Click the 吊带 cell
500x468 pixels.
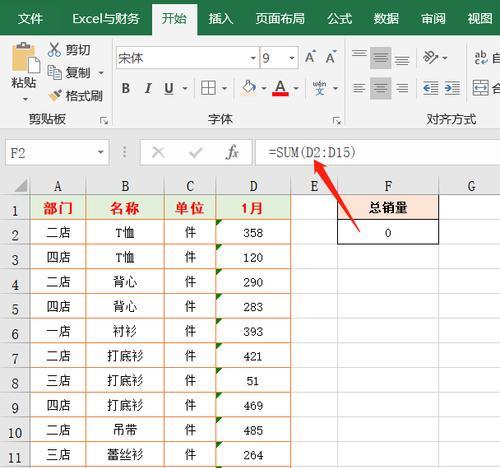(x=125, y=430)
